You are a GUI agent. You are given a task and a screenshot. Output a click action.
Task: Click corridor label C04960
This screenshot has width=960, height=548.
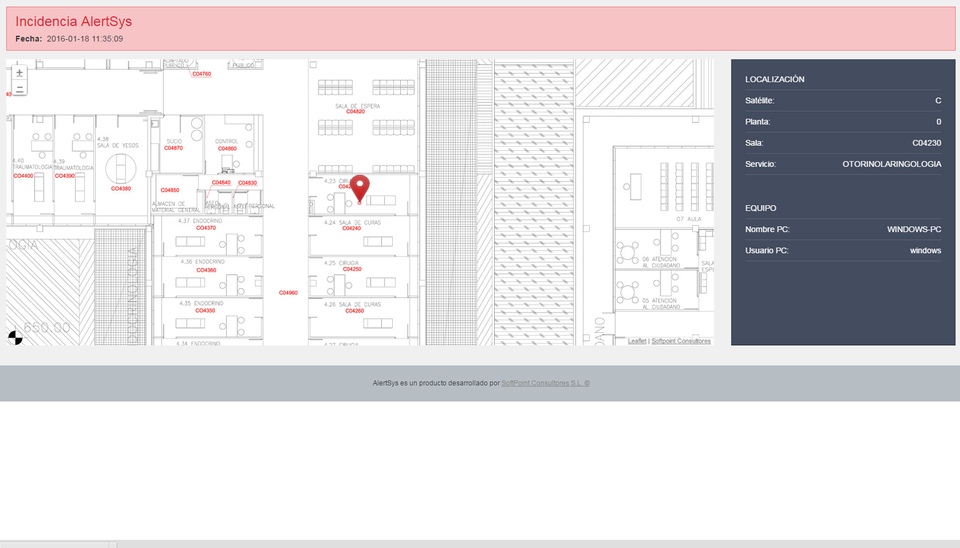point(288,293)
